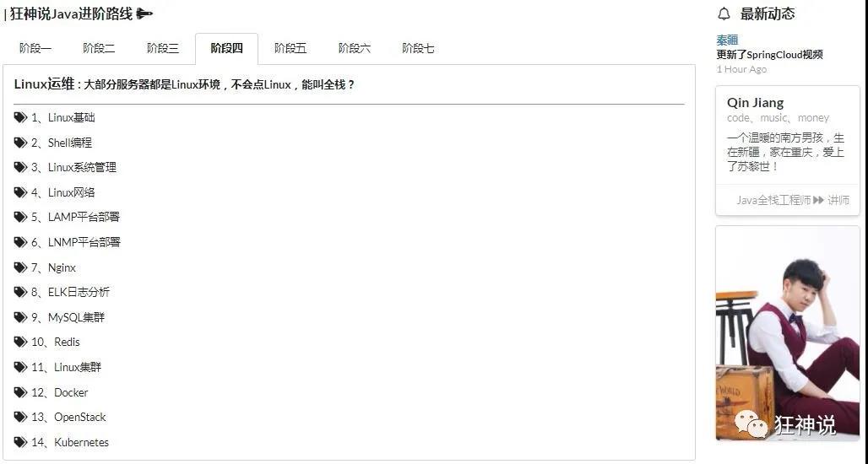868x464 pixels.
Task: Switch to the 阶段二 tab
Action: click(99, 49)
